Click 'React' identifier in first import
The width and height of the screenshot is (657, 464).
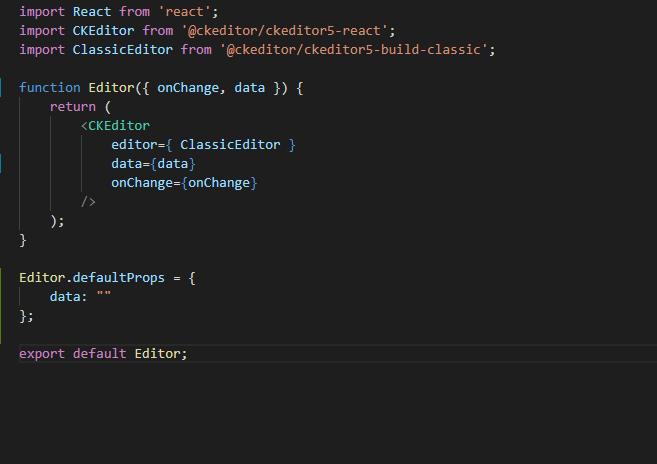(92, 12)
